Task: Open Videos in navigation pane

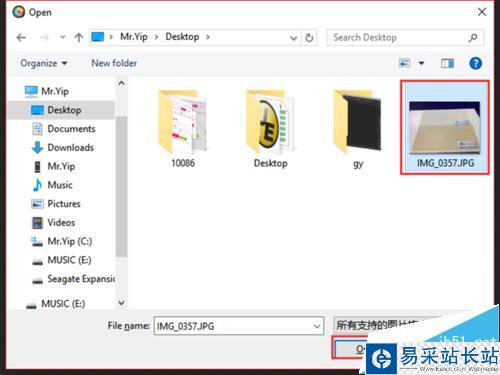Action: point(61,222)
